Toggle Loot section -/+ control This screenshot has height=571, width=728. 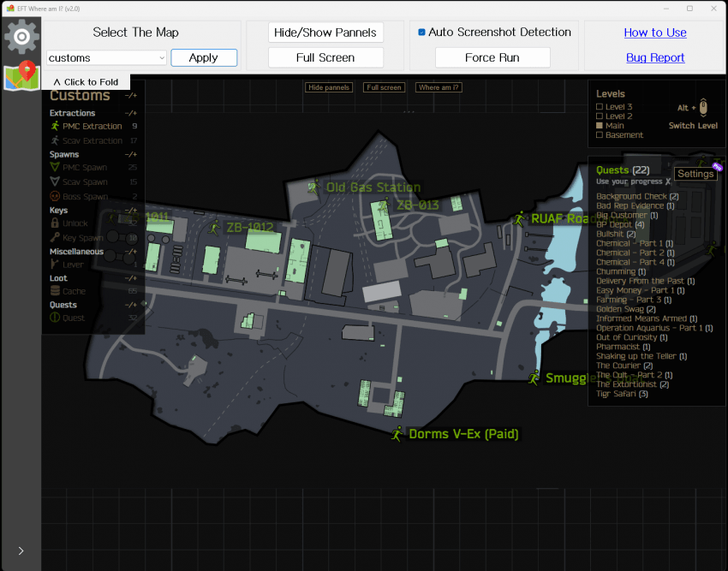131,278
